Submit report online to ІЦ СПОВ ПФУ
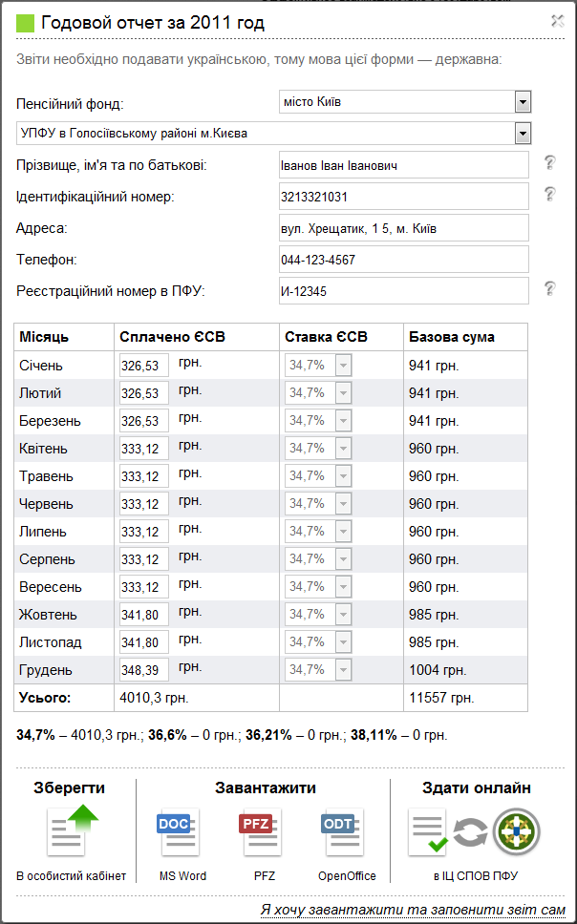This screenshot has height=924, width=577. pyautogui.click(x=475, y=830)
